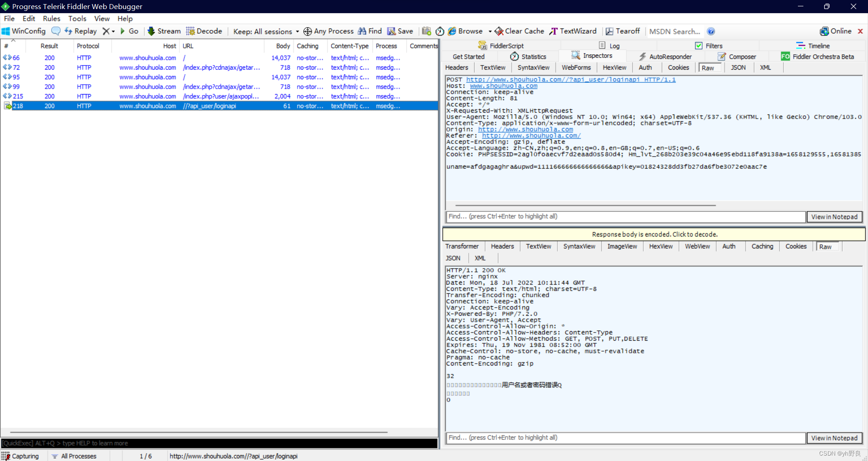Open the File menu
The width and height of the screenshot is (868, 461).
9,19
